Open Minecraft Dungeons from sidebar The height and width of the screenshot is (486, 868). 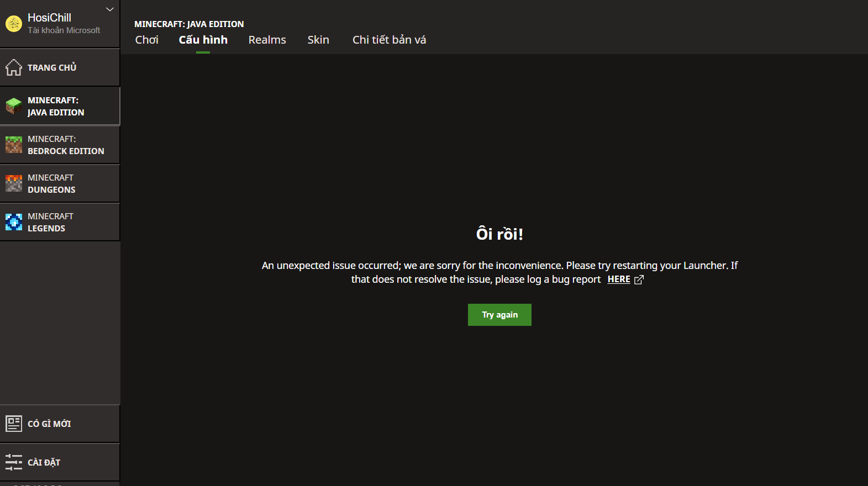pyautogui.click(x=60, y=183)
